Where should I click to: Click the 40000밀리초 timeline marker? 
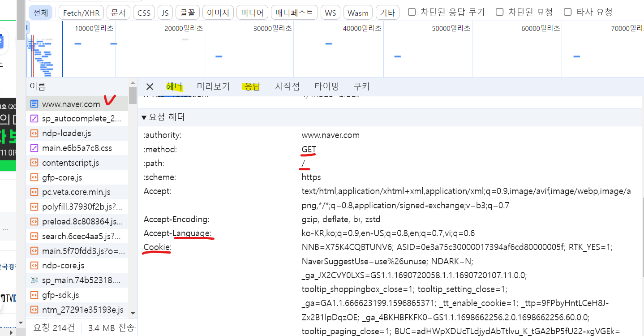(x=362, y=28)
